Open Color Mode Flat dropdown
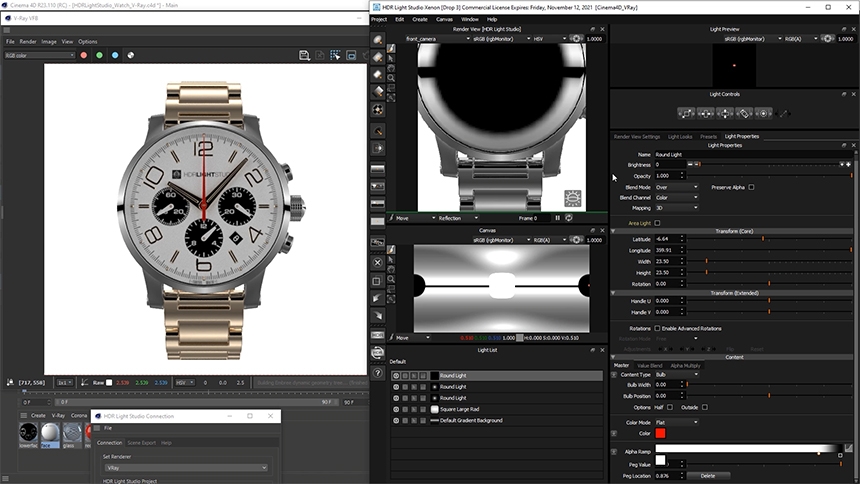 677,422
